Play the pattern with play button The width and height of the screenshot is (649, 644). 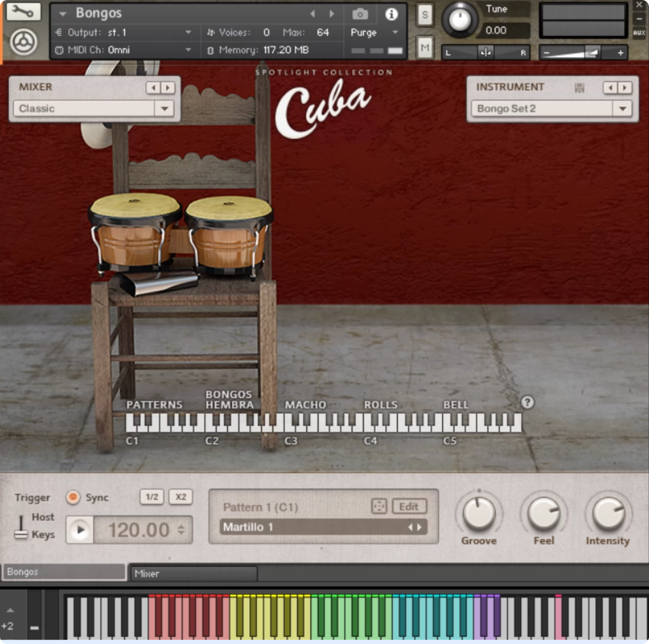(80, 530)
